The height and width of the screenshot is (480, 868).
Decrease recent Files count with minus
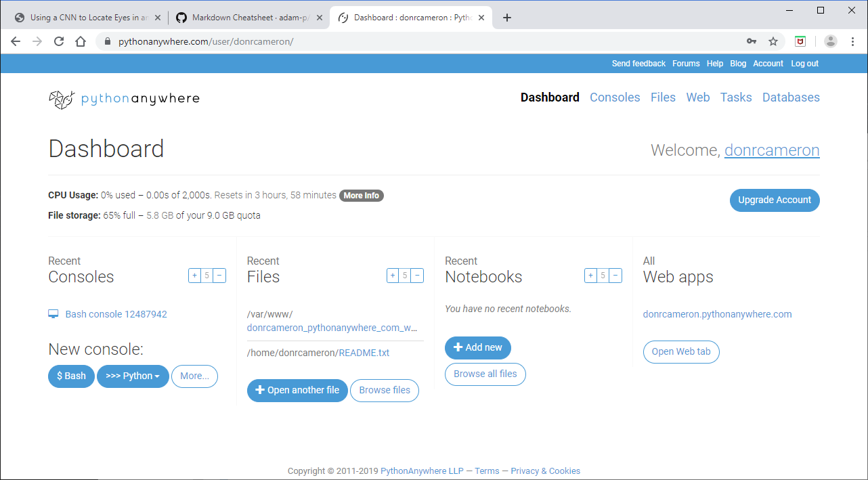point(418,276)
